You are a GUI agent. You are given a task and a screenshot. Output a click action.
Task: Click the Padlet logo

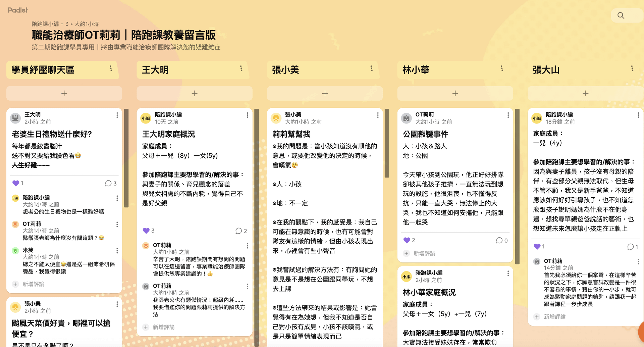[18, 10]
